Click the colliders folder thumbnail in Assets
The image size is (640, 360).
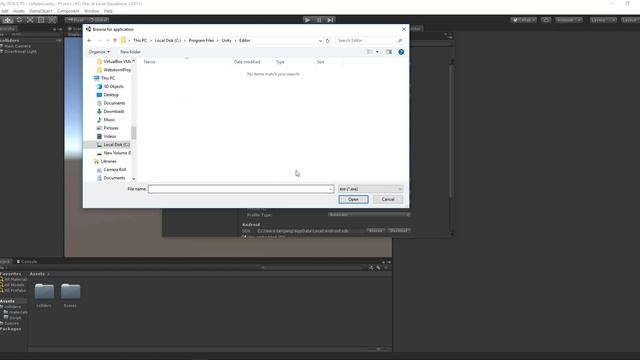(44, 291)
